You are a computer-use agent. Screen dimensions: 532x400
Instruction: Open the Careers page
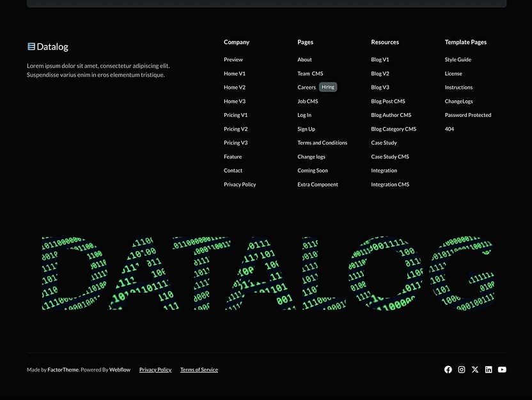(x=306, y=87)
